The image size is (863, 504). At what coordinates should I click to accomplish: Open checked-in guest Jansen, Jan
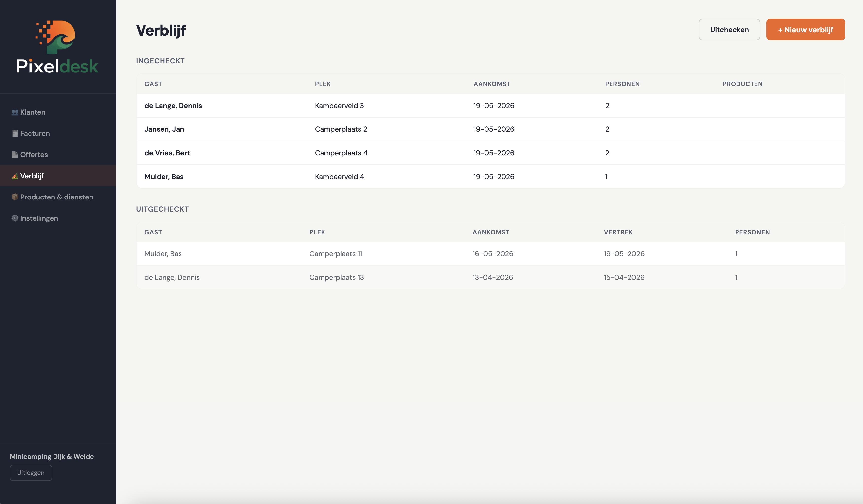[x=164, y=129]
